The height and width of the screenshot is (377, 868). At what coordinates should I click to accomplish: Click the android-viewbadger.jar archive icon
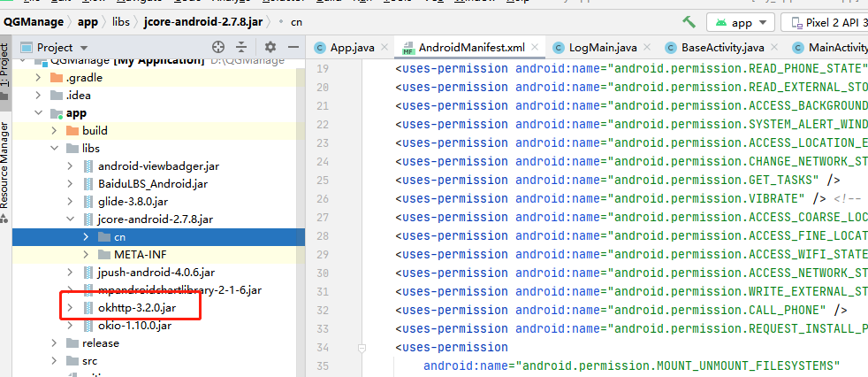tap(88, 165)
